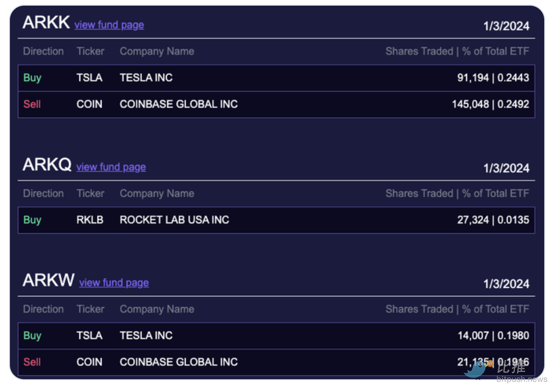Select the ARKW Tesla Inc buy row
The height and width of the screenshot is (392, 557).
click(x=276, y=336)
